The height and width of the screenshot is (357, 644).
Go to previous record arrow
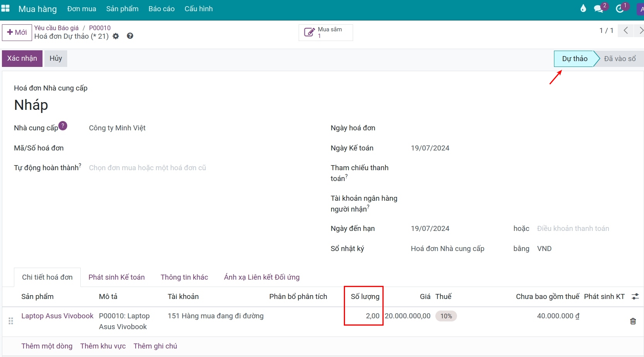[x=626, y=31]
